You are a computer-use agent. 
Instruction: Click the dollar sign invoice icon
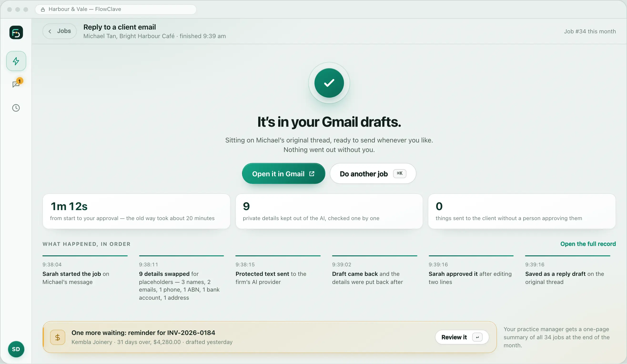pos(57,337)
